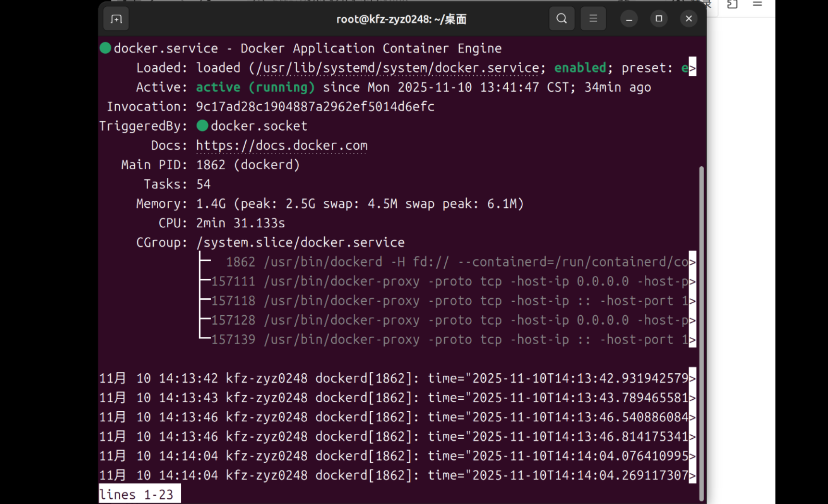Click the process 157139 docker-proxy row
Viewport: 828px width, 504px height.
click(447, 340)
